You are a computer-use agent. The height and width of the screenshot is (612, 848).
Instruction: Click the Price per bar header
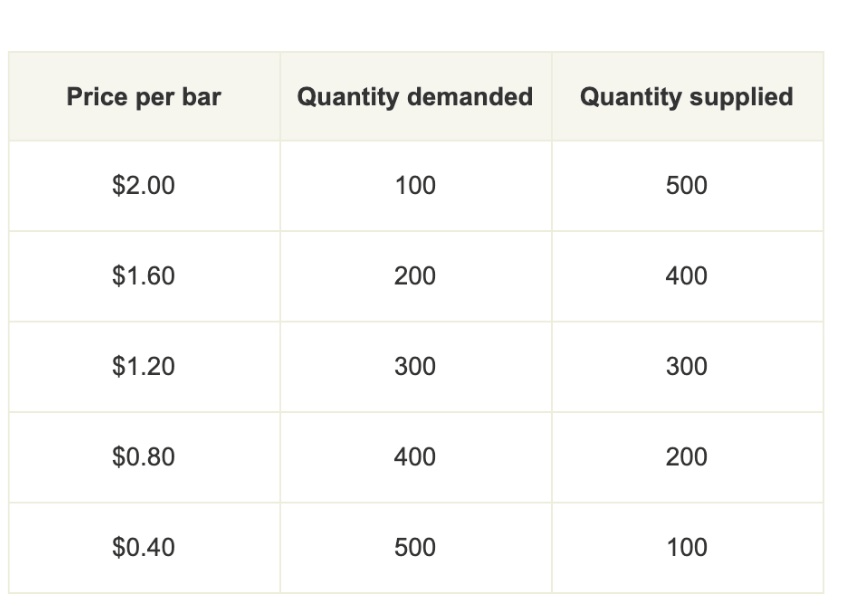(x=144, y=97)
